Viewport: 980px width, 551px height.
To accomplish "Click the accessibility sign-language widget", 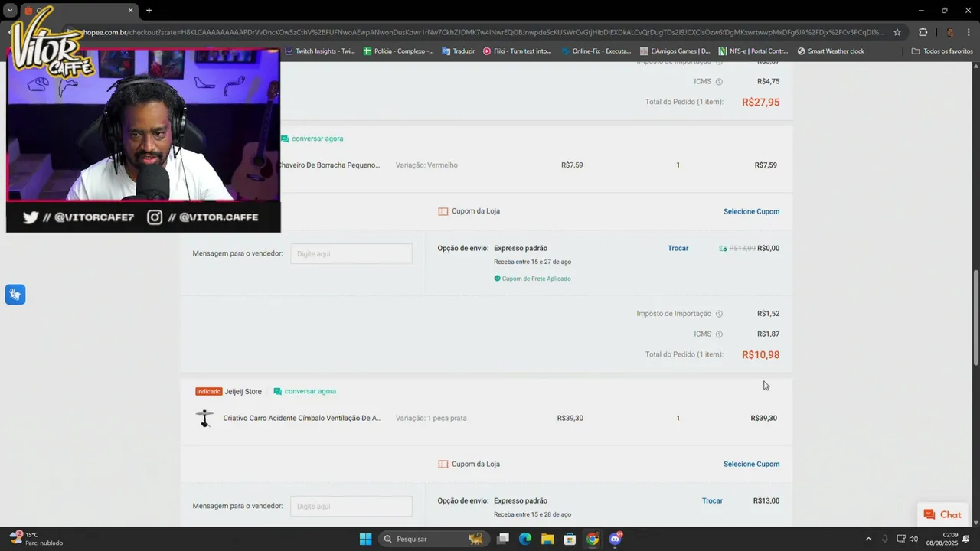I will click(x=15, y=295).
